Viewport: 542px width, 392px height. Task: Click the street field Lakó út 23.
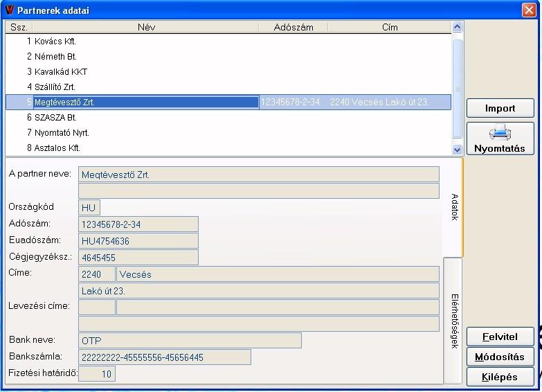(x=259, y=291)
